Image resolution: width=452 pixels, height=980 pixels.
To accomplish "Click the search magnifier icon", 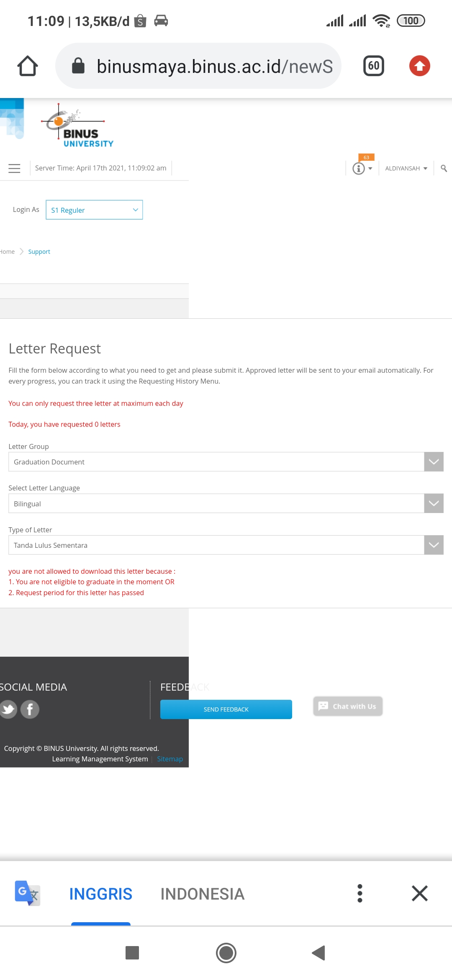I will click(444, 168).
